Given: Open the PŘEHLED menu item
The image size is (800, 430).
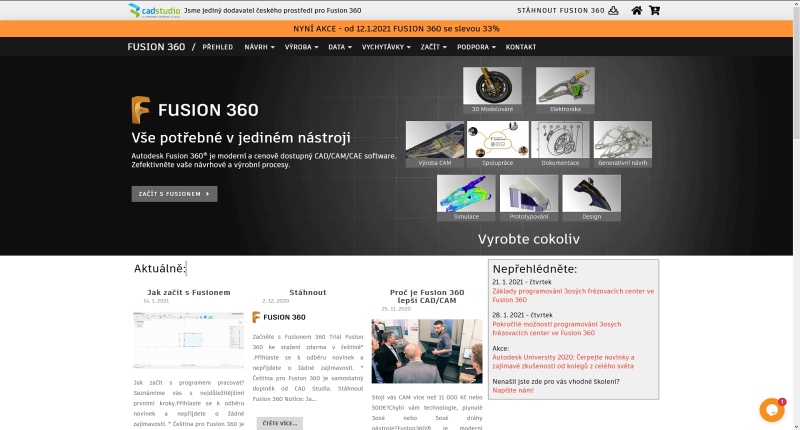Looking at the screenshot, I should tap(217, 47).
